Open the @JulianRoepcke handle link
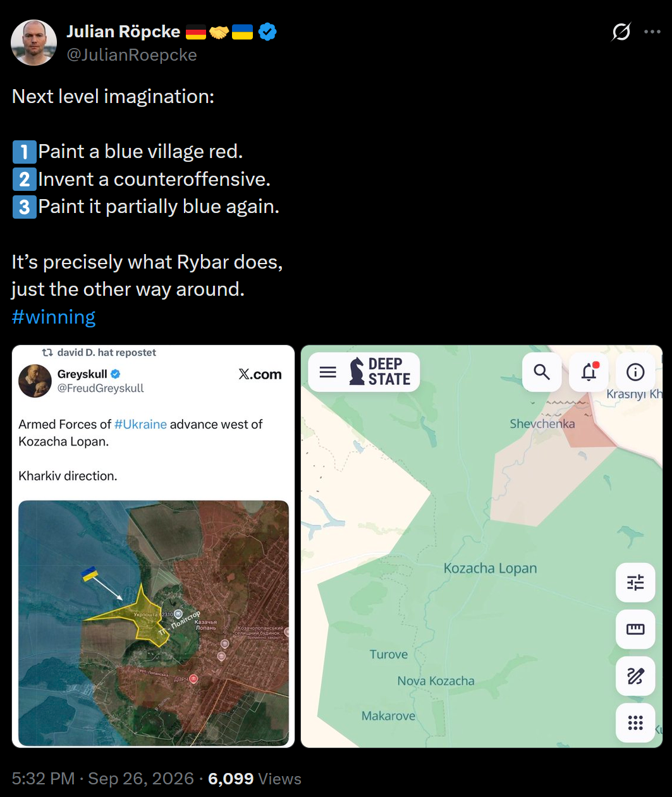 tap(132, 55)
